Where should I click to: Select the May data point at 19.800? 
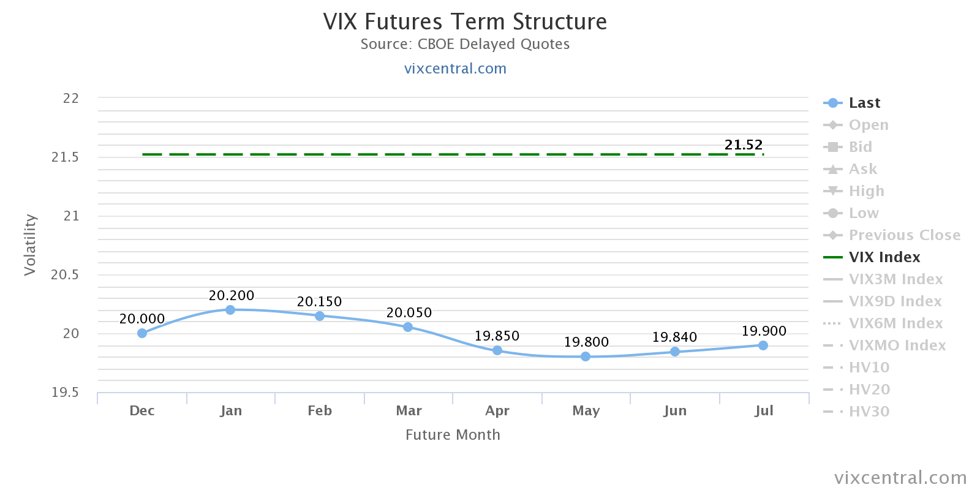[x=586, y=356]
